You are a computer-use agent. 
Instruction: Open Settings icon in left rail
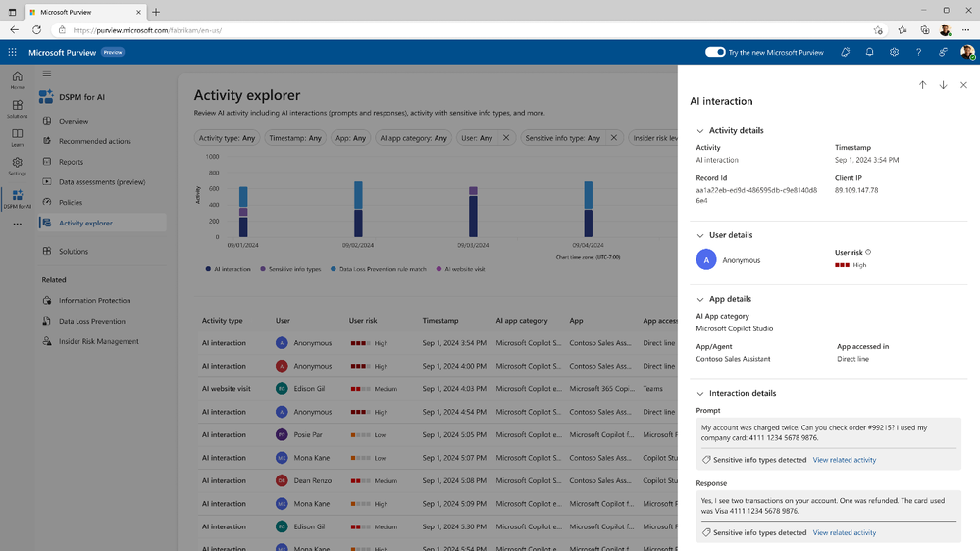click(17, 166)
